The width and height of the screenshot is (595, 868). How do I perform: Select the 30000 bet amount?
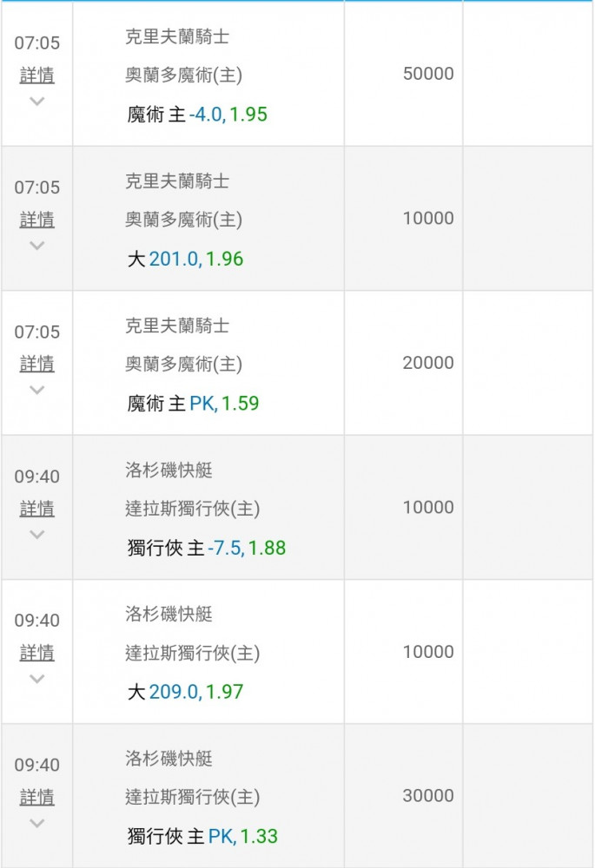click(x=428, y=796)
